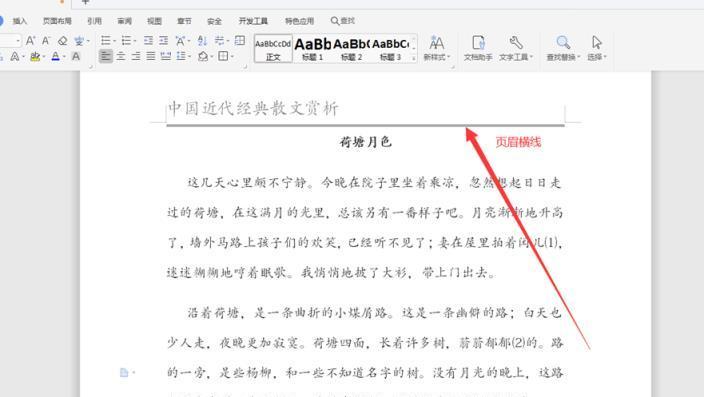Expand numbering style dropdown arrow
Screen dimensions: 704x397
coord(135,41)
